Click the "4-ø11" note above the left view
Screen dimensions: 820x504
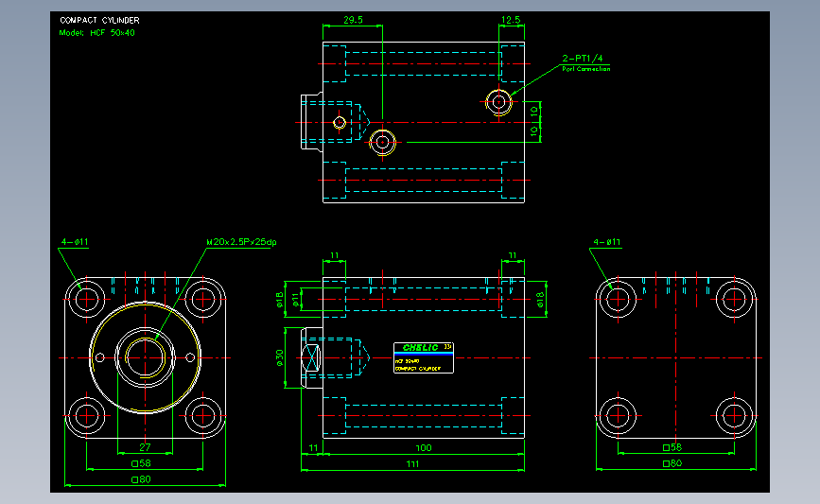[x=75, y=242]
